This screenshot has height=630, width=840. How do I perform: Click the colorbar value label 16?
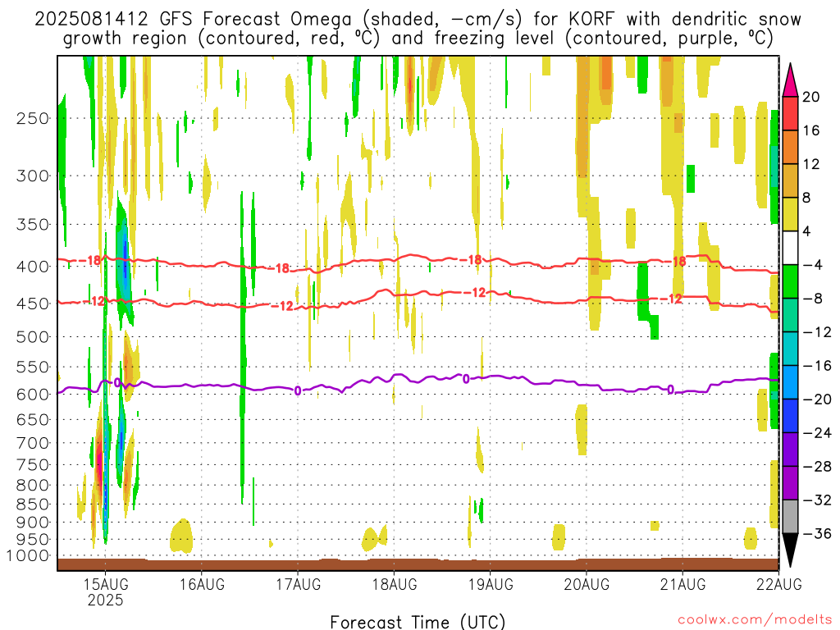811,130
